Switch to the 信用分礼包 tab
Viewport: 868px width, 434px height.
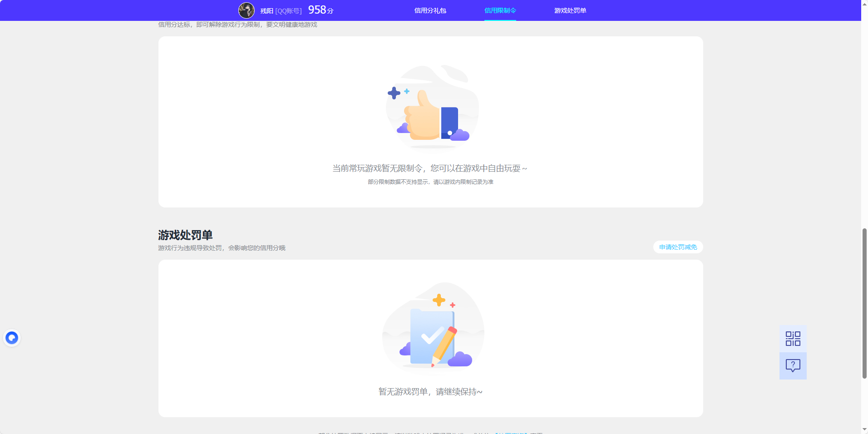[x=430, y=10]
